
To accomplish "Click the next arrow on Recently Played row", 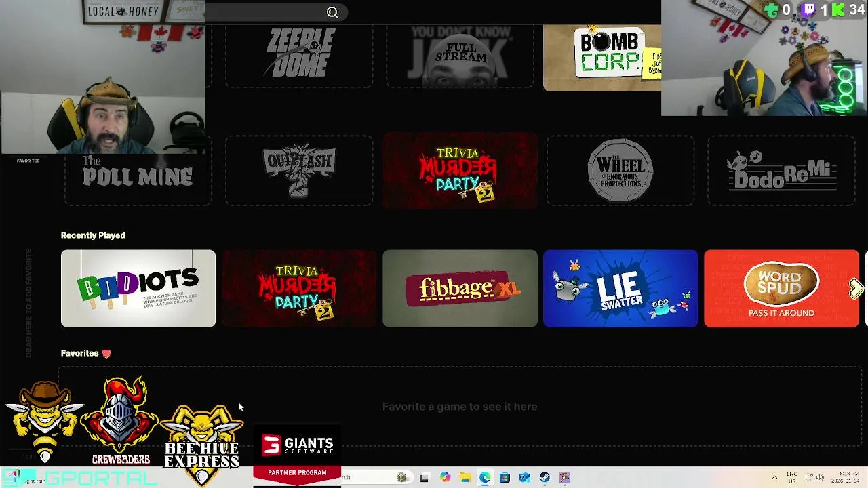I will 856,289.
